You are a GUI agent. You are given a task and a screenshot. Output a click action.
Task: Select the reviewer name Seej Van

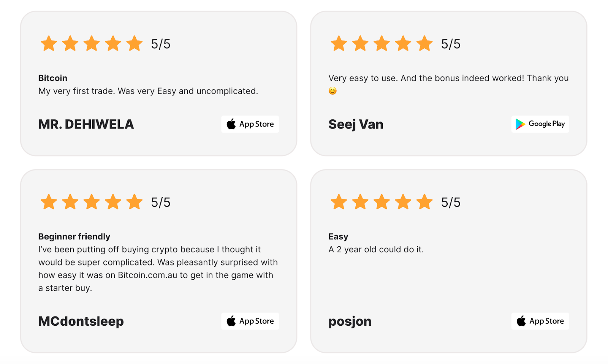click(355, 124)
